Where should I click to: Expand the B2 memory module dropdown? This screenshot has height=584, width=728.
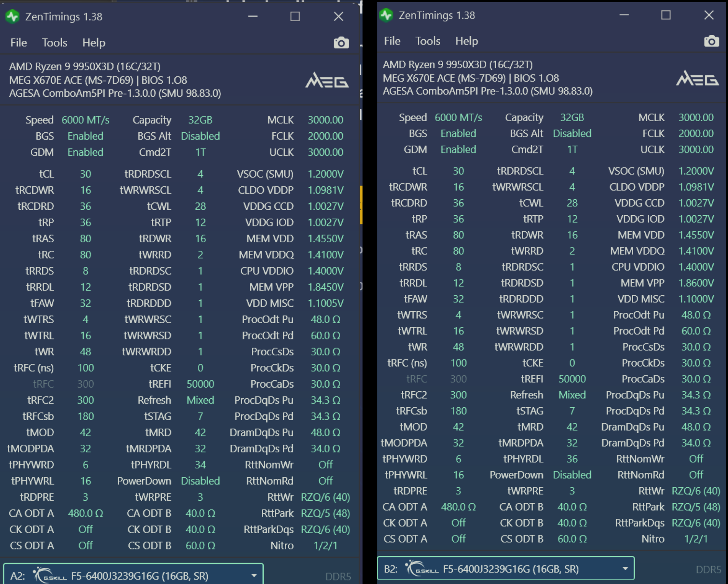625,568
